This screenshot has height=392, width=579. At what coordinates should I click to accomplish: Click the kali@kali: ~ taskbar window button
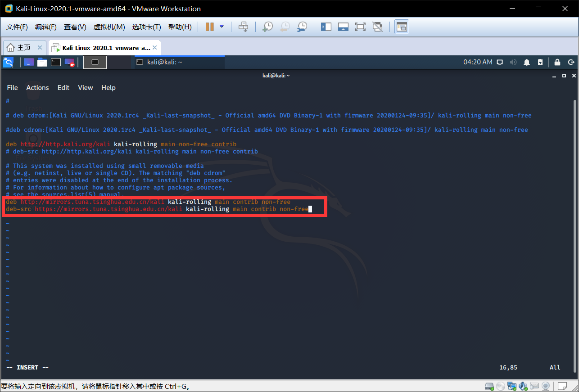(179, 62)
